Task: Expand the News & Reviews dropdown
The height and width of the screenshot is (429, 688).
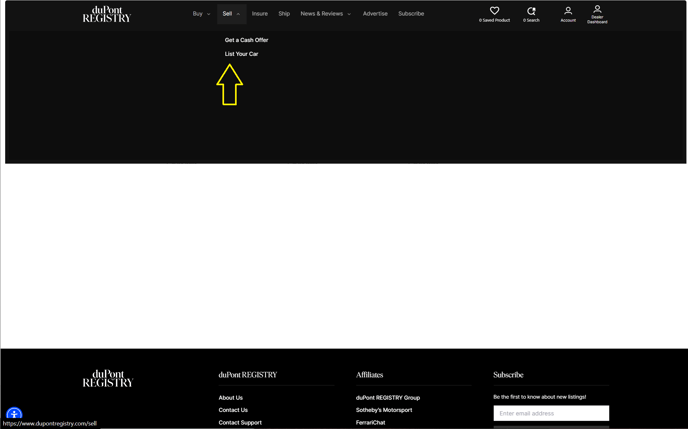Action: [326, 14]
